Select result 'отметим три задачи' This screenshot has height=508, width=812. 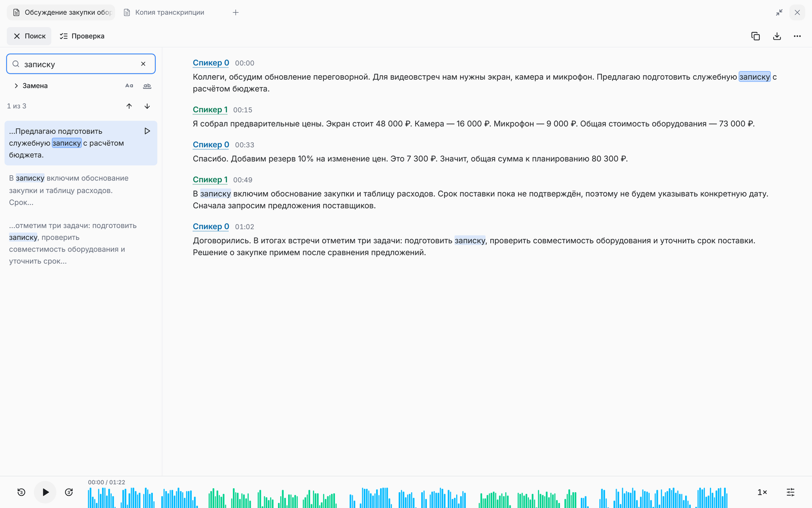[x=81, y=243]
